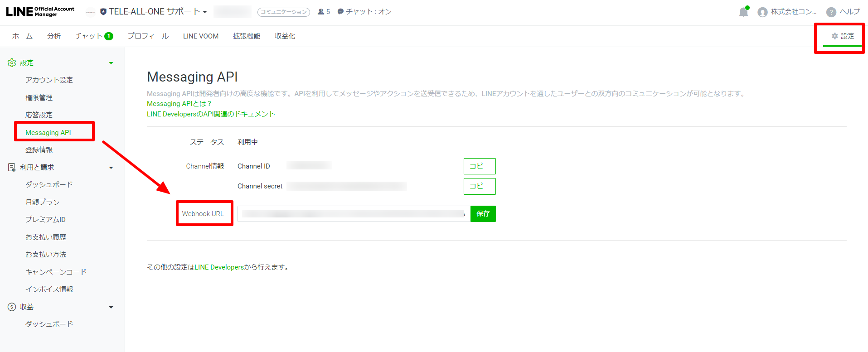Open the account switcher dropdown arrow

coord(205,12)
